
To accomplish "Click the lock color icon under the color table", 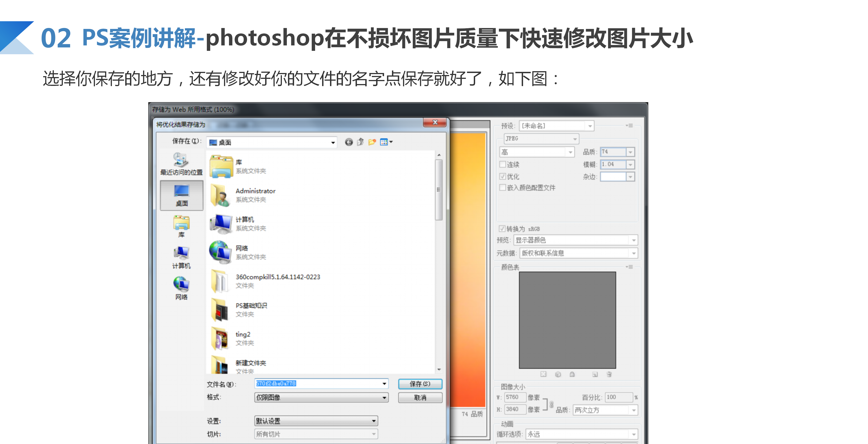I will tap(572, 374).
